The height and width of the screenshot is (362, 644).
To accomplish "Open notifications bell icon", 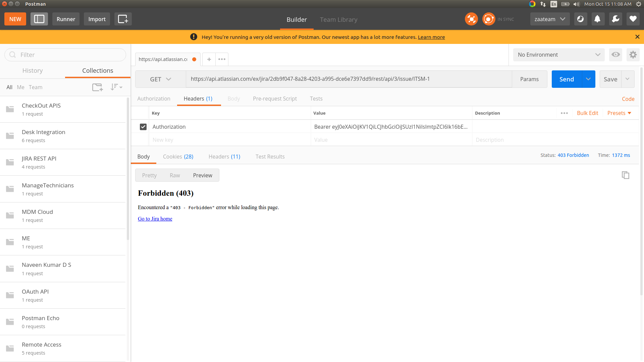I will 597,19.
